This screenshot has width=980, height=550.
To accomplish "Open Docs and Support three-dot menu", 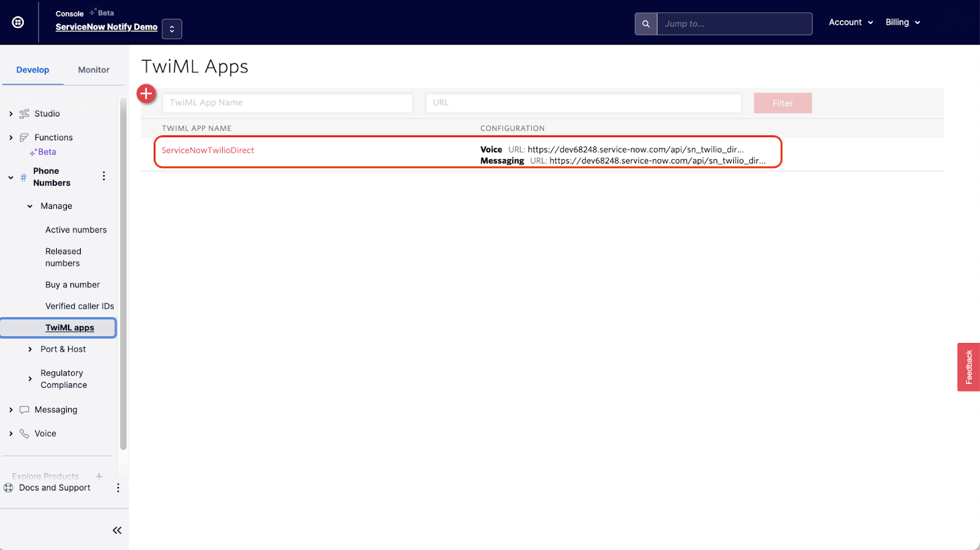I will [118, 488].
